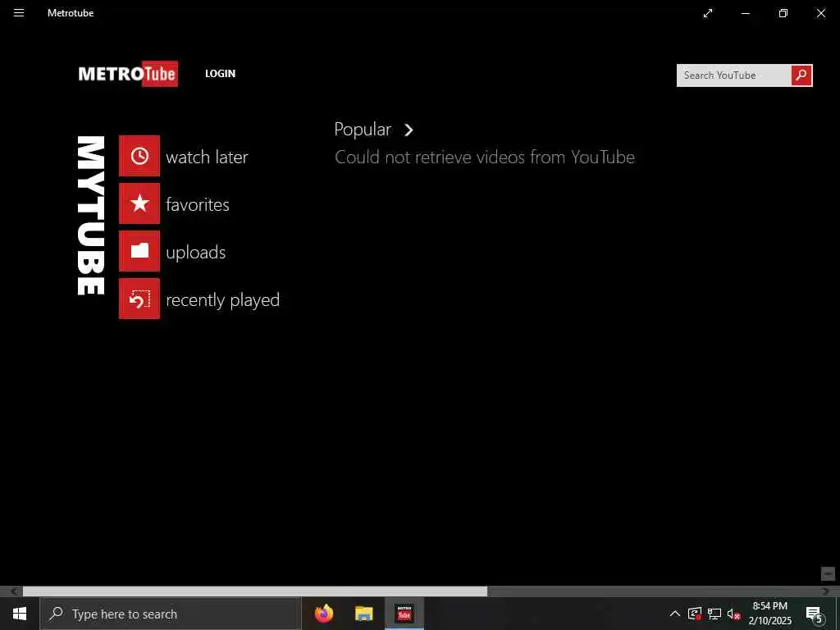Click the MYTUBE vertical heading
The width and height of the screenshot is (840, 630).
pos(90,216)
